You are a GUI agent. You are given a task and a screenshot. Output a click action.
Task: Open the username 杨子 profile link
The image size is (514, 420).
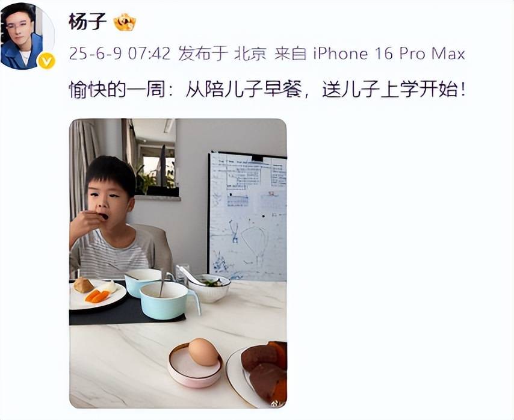[88, 22]
